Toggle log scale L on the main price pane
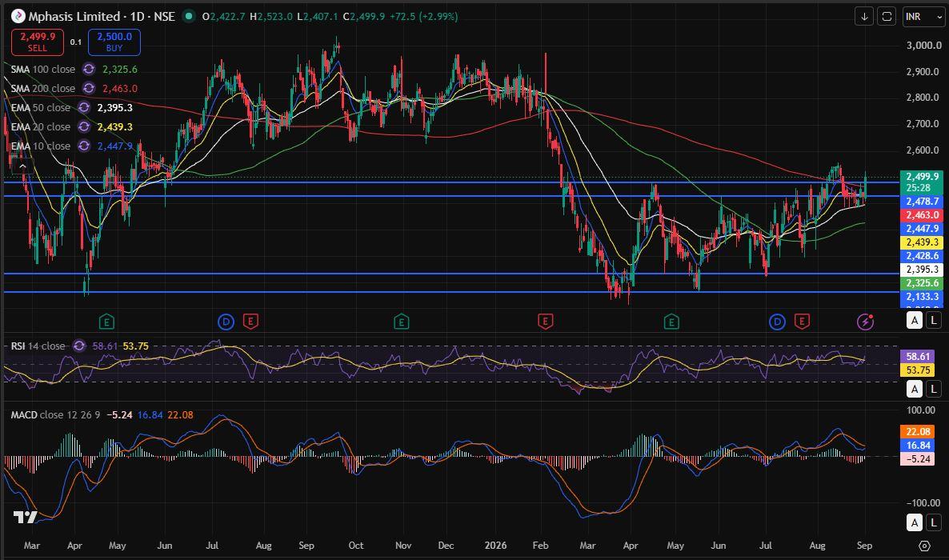The image size is (949, 560). [x=934, y=320]
